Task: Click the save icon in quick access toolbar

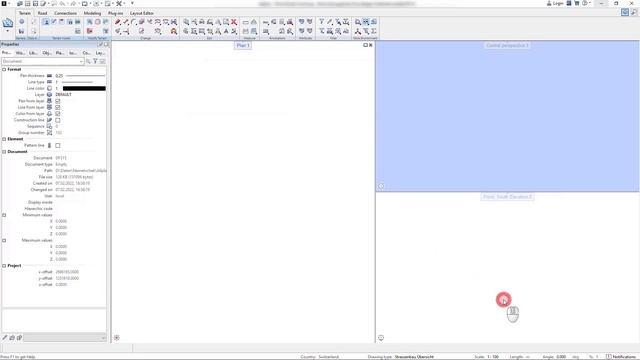Action: click(35, 3)
